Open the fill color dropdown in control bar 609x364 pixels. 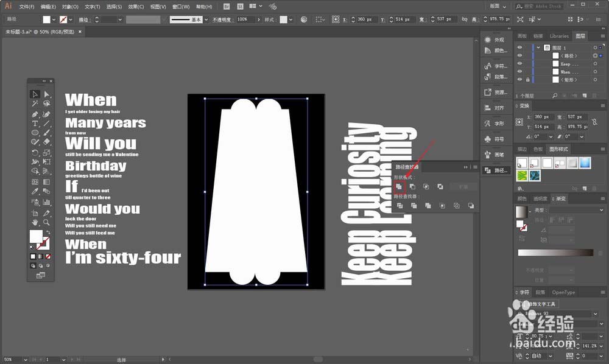(54, 19)
